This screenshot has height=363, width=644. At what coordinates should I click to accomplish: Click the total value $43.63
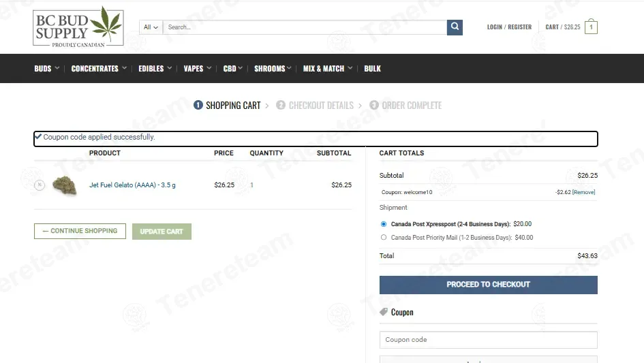click(587, 256)
